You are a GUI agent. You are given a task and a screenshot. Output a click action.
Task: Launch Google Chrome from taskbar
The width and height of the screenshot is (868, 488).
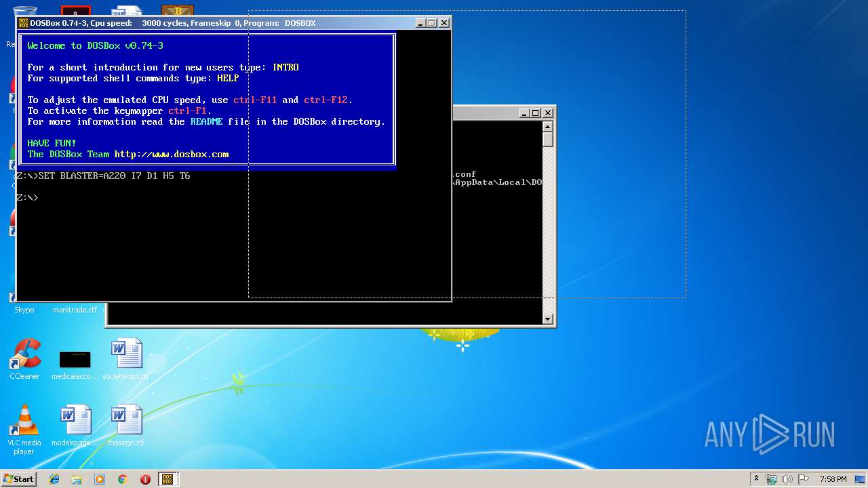pyautogui.click(x=123, y=479)
